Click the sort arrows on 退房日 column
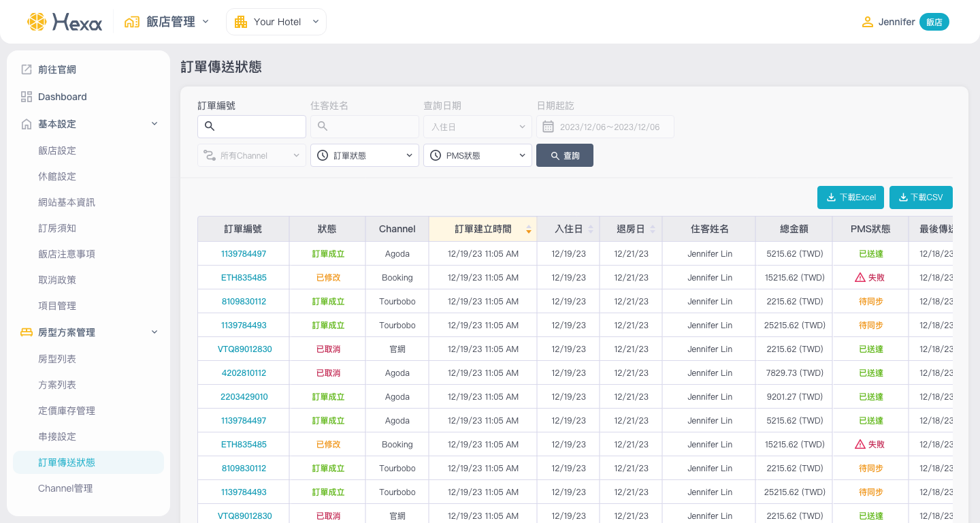The image size is (980, 523). tap(653, 229)
